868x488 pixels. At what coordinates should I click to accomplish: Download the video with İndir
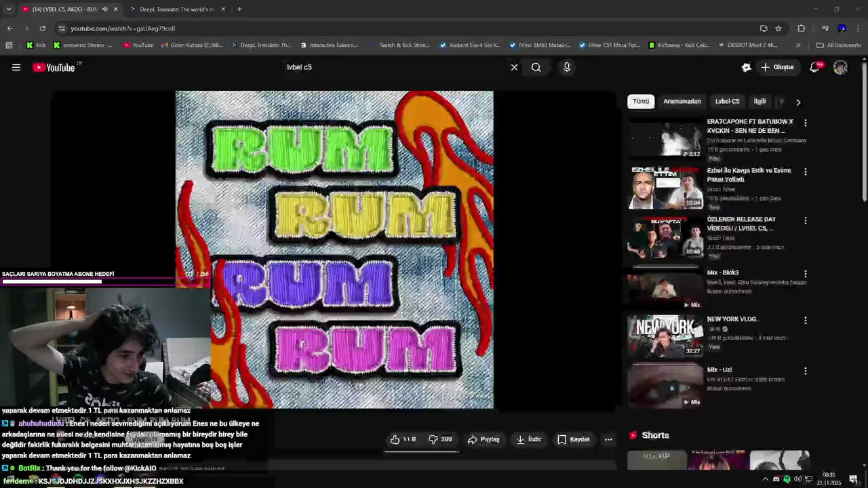(529, 439)
